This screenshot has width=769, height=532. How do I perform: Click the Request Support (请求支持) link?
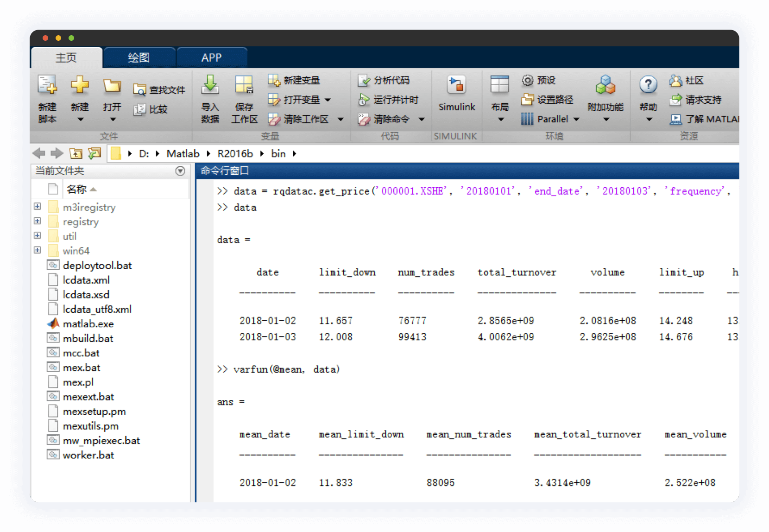point(696,100)
